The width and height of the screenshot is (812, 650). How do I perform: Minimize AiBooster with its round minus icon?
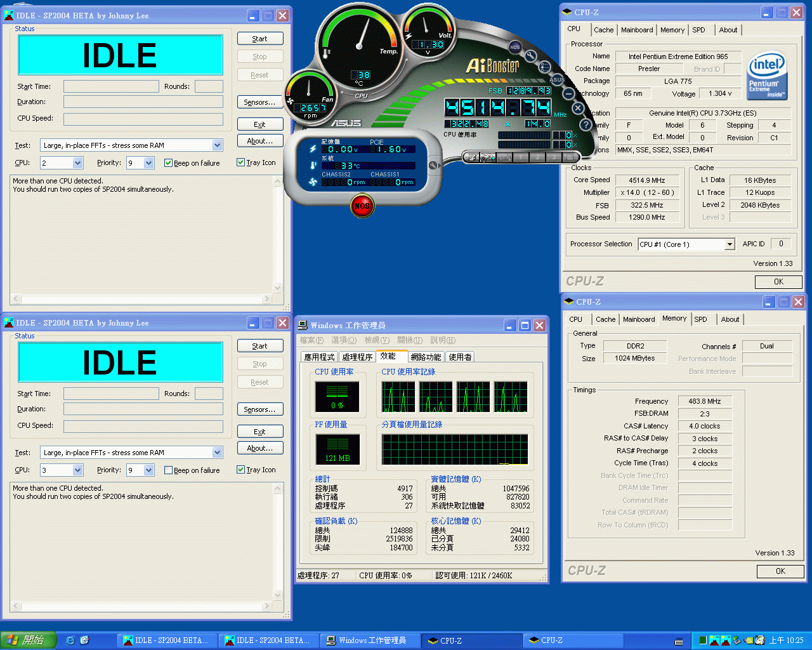[x=569, y=94]
